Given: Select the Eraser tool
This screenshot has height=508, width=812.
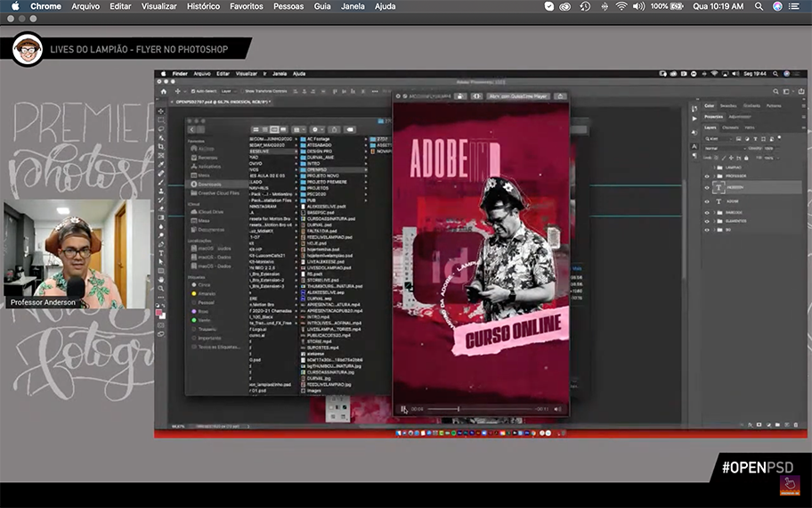Looking at the screenshot, I should pos(161,209).
